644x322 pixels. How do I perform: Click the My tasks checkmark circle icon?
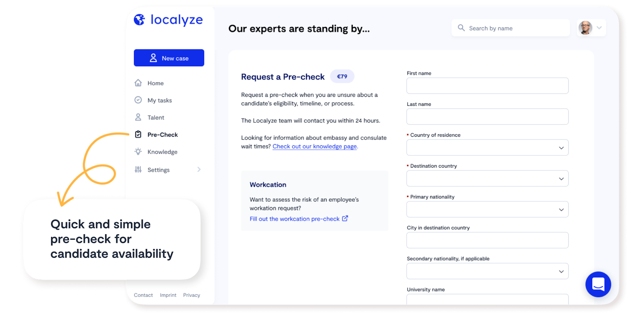tap(138, 100)
